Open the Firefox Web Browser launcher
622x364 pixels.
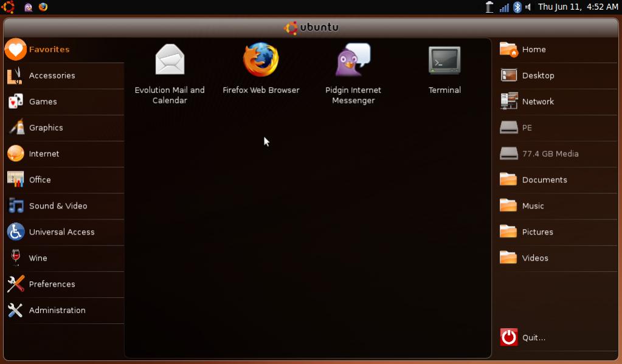click(x=261, y=60)
